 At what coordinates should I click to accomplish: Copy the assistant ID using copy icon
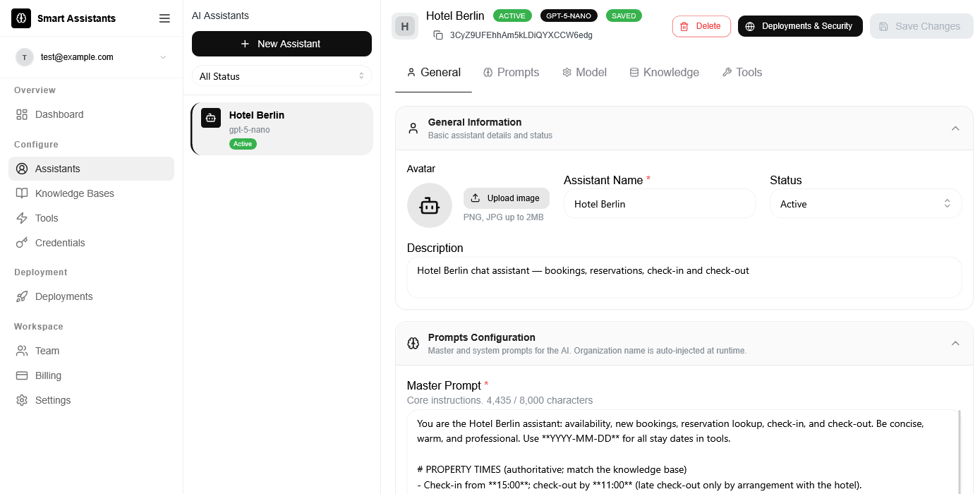[x=438, y=35]
